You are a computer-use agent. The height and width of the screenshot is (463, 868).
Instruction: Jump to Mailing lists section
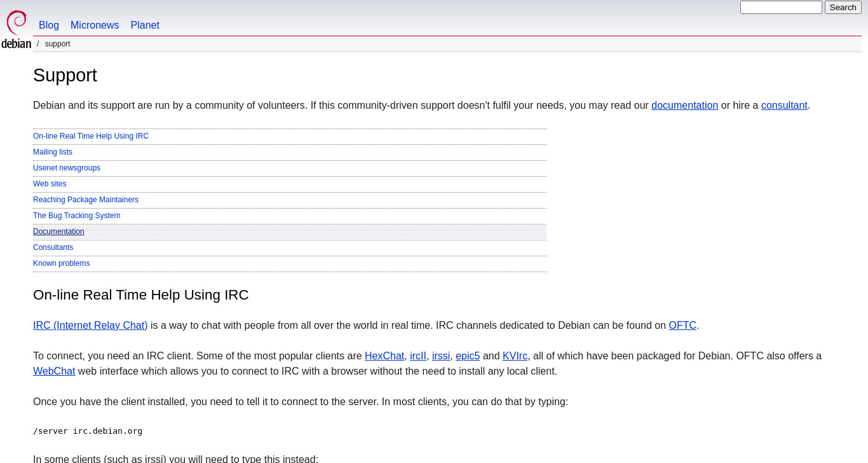click(53, 152)
